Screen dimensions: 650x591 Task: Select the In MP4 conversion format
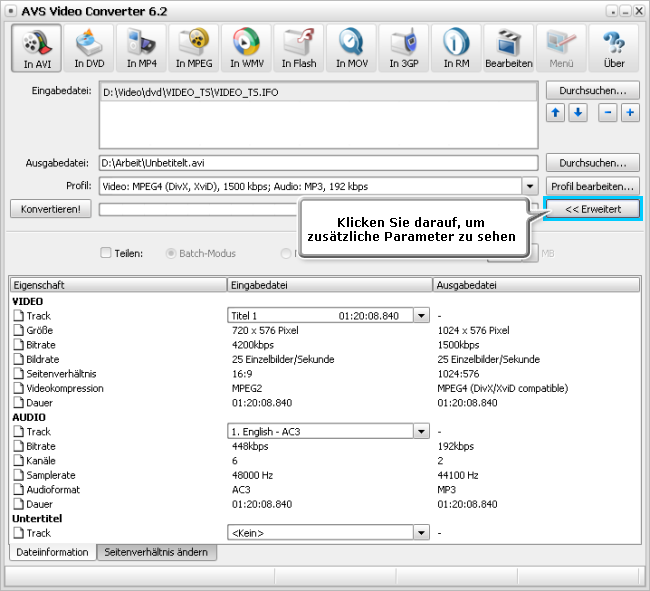pos(141,48)
